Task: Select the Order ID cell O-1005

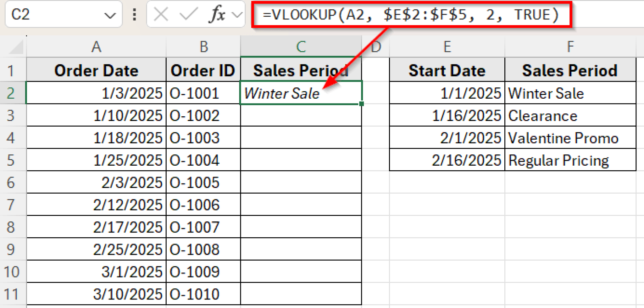Action: click(x=203, y=182)
